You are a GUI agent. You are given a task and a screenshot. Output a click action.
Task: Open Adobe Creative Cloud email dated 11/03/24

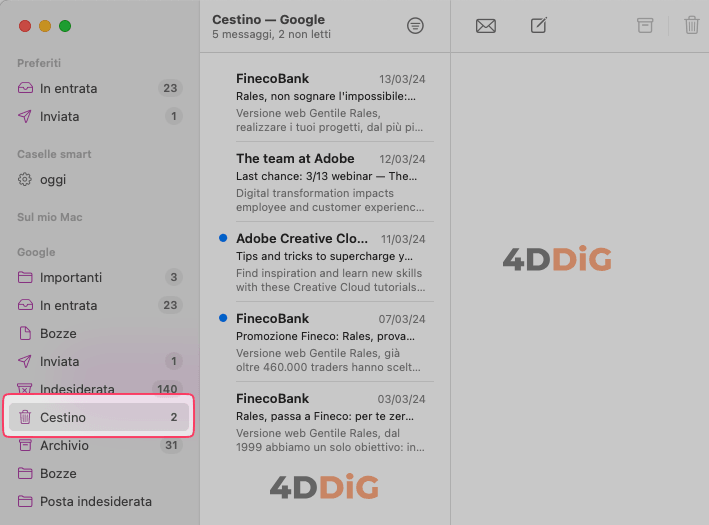pyautogui.click(x=326, y=262)
